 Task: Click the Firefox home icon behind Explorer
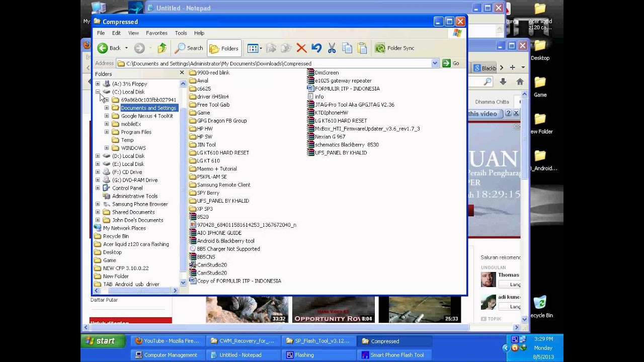click(x=520, y=81)
